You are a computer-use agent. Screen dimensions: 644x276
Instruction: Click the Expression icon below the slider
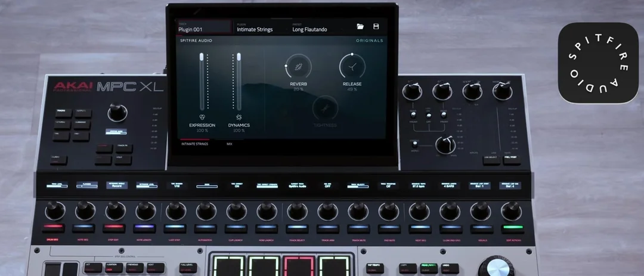tap(202, 117)
